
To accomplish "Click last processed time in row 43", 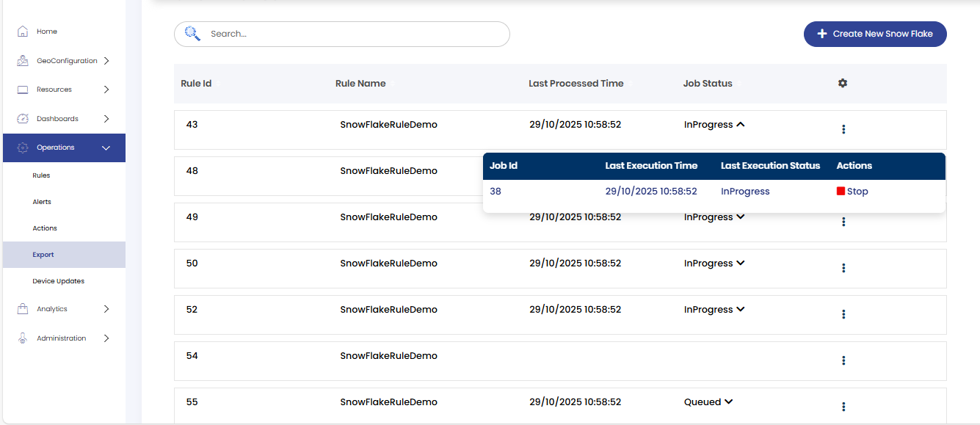I will click(x=575, y=125).
